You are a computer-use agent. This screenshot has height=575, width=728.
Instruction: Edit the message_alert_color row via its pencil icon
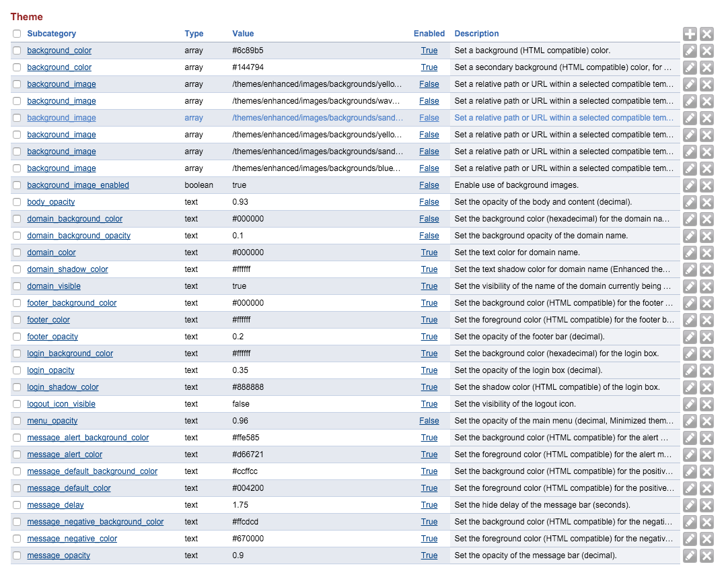click(690, 454)
